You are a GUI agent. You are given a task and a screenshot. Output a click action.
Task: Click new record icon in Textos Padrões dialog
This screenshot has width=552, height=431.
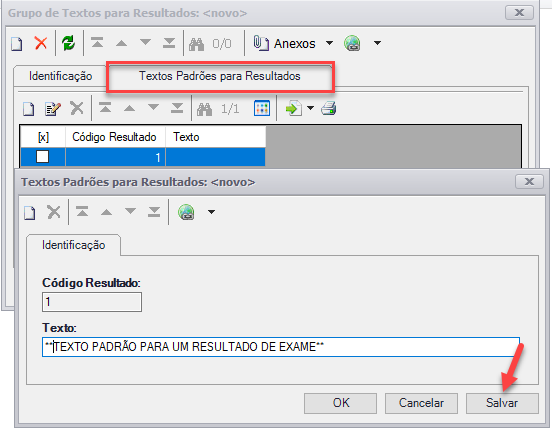[30, 213]
